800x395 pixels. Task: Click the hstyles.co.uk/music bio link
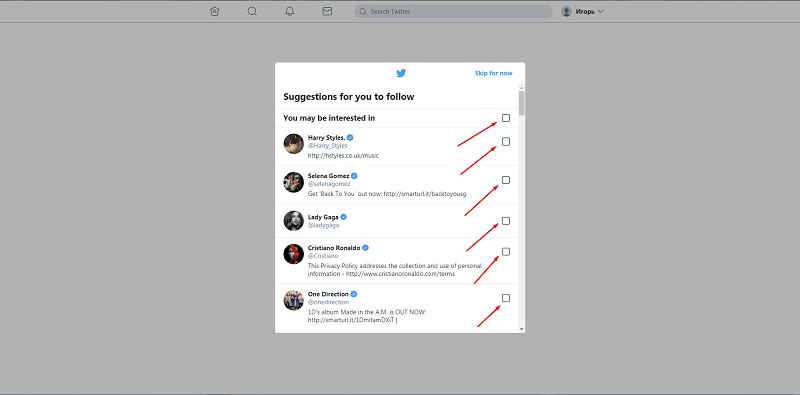click(x=343, y=156)
